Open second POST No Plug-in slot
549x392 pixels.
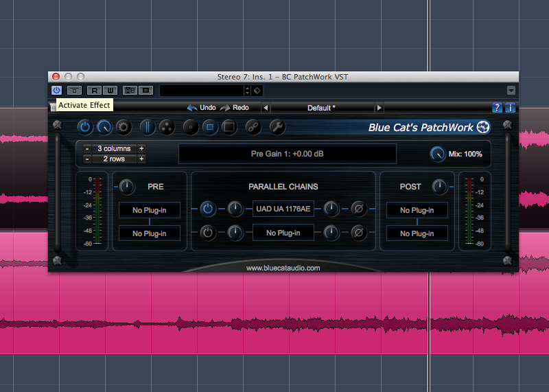tap(417, 233)
